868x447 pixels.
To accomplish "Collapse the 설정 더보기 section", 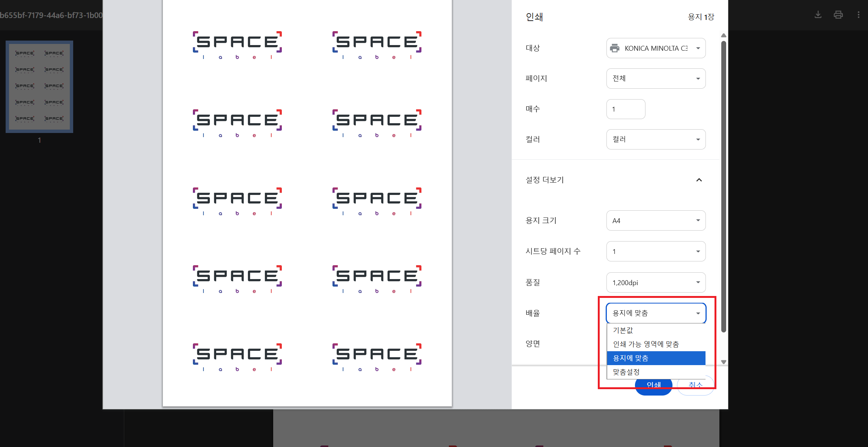I will [x=699, y=180].
